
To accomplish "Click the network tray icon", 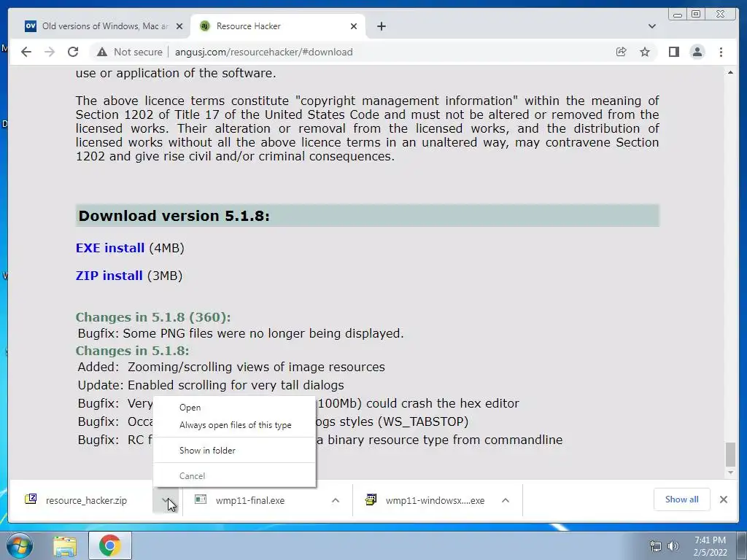I will click(656, 546).
